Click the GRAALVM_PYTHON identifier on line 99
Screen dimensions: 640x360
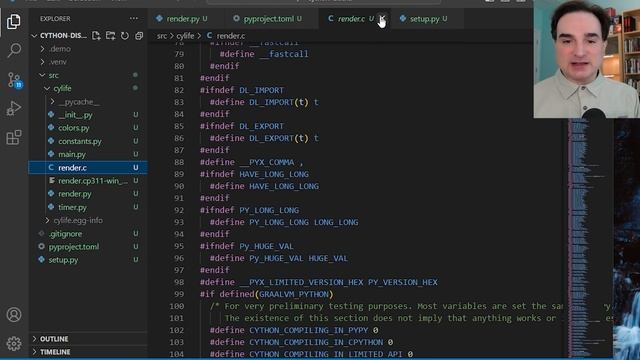(x=294, y=294)
